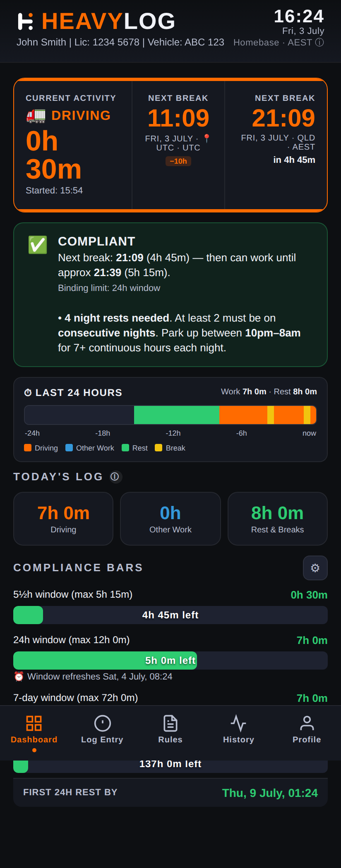Image resolution: width=341 pixels, height=868 pixels.
Task: Click the 24h window progress bar
Action: pos(170,661)
